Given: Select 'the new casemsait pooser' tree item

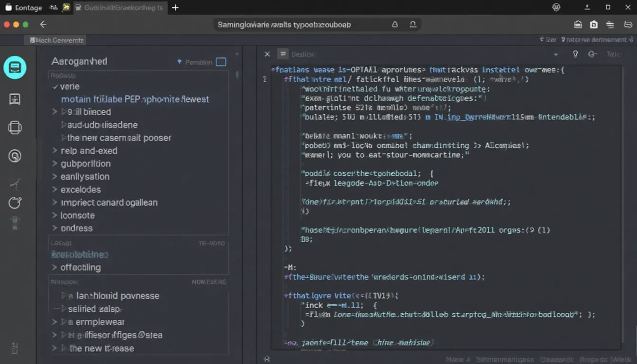Looking at the screenshot, I should (x=119, y=138).
